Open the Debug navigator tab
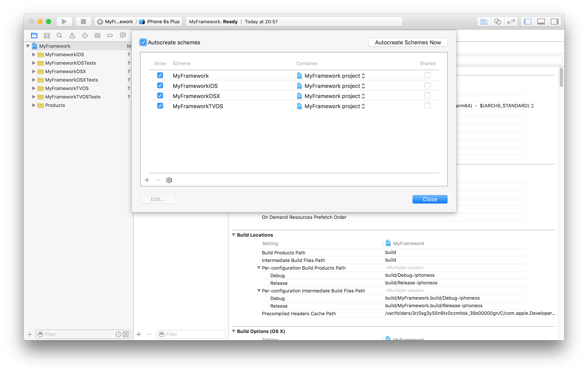The height and width of the screenshot is (374, 588). click(x=97, y=35)
